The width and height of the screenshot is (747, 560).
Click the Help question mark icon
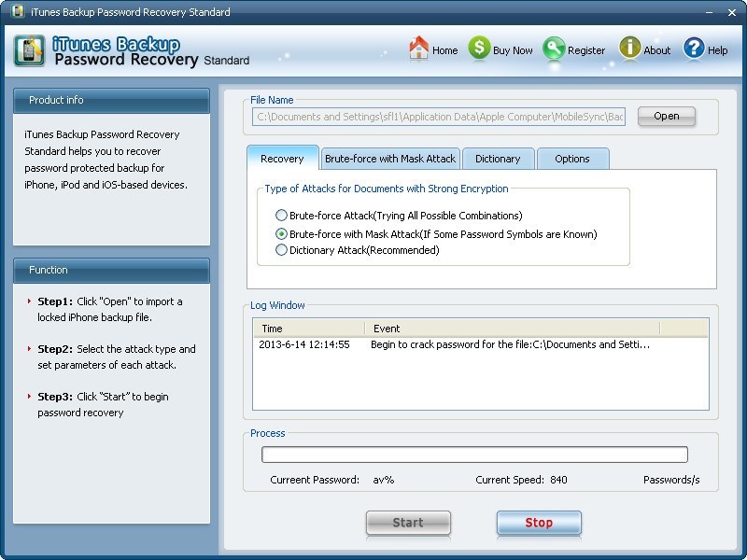tap(694, 49)
